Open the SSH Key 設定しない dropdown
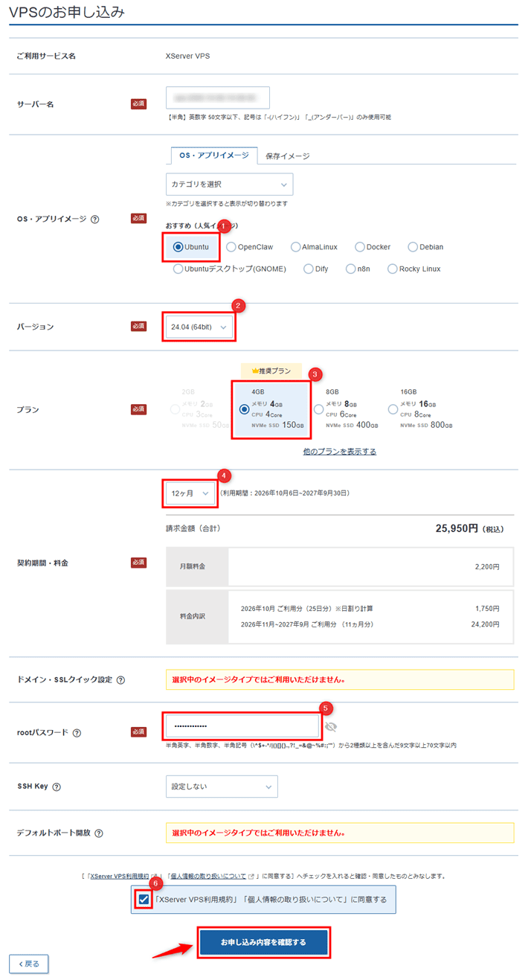The width and height of the screenshot is (528, 980). click(x=222, y=787)
